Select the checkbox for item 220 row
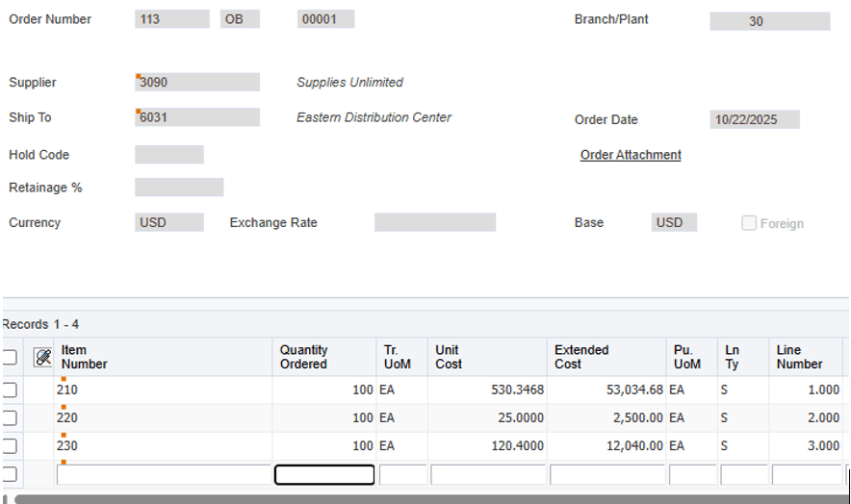Image resolution: width=851 pixels, height=504 pixels. (x=10, y=418)
